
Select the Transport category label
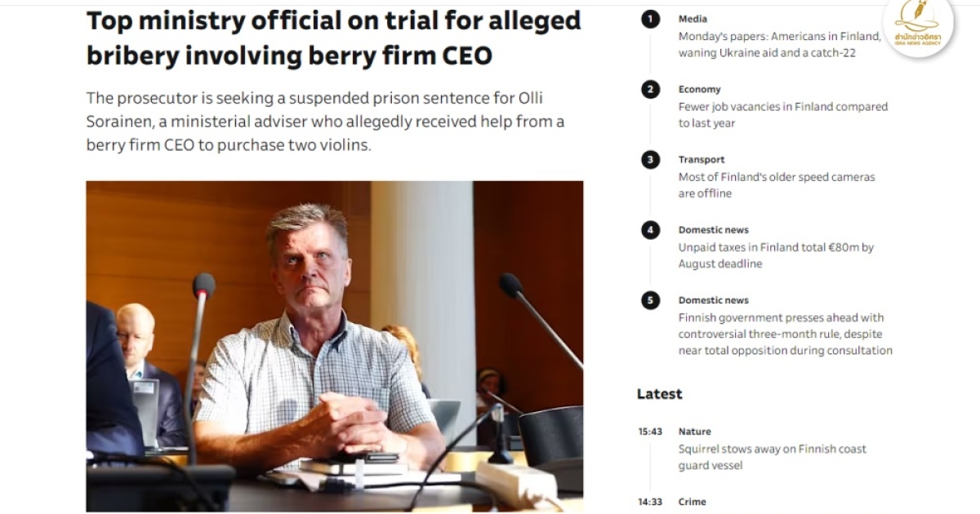tap(701, 159)
